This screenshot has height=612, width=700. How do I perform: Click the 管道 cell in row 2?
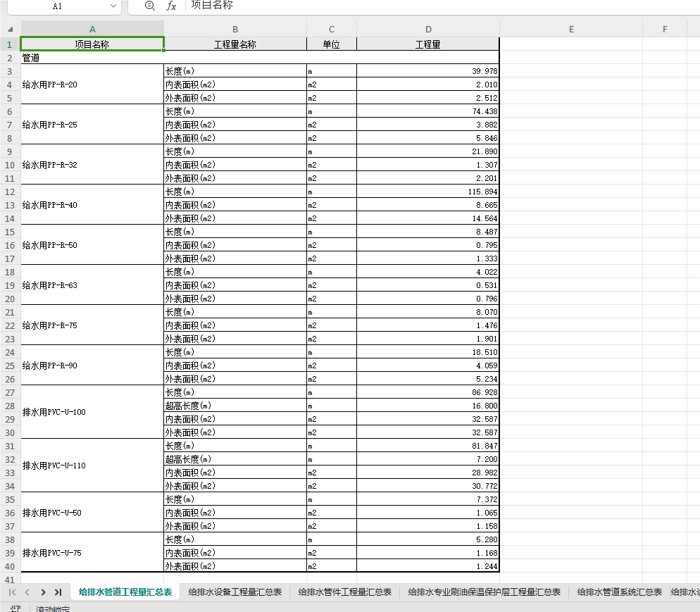[260, 58]
